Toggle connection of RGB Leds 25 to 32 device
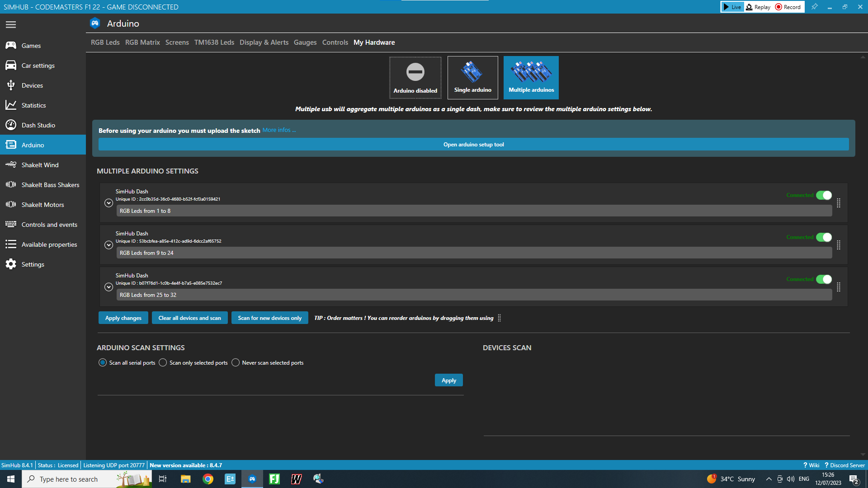 [824, 279]
